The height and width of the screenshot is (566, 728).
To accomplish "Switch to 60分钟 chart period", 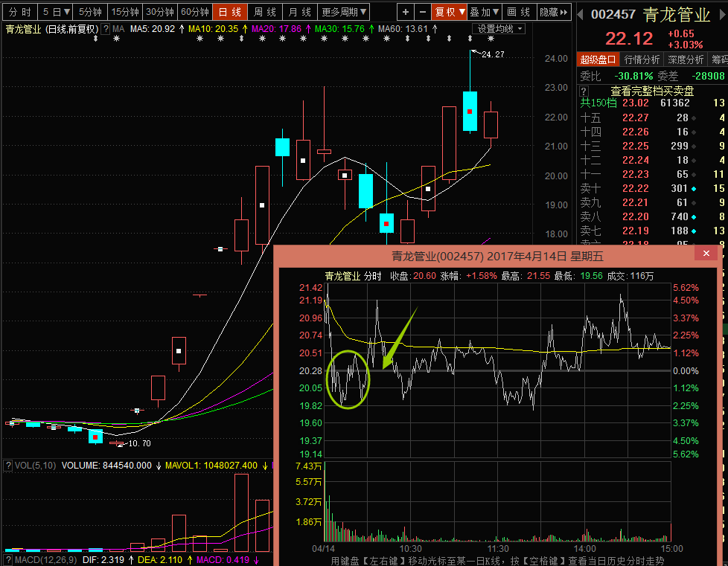I will 195,12.
